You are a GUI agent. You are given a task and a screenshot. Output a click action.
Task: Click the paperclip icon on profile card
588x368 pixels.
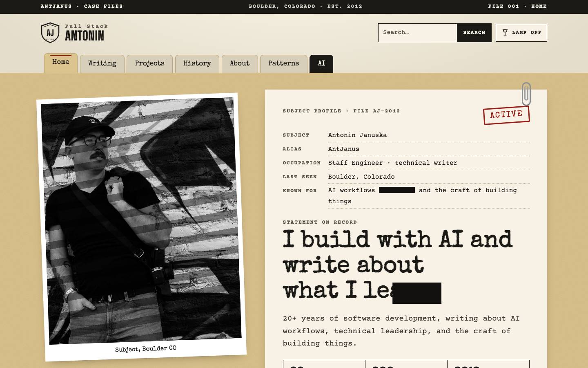click(526, 94)
